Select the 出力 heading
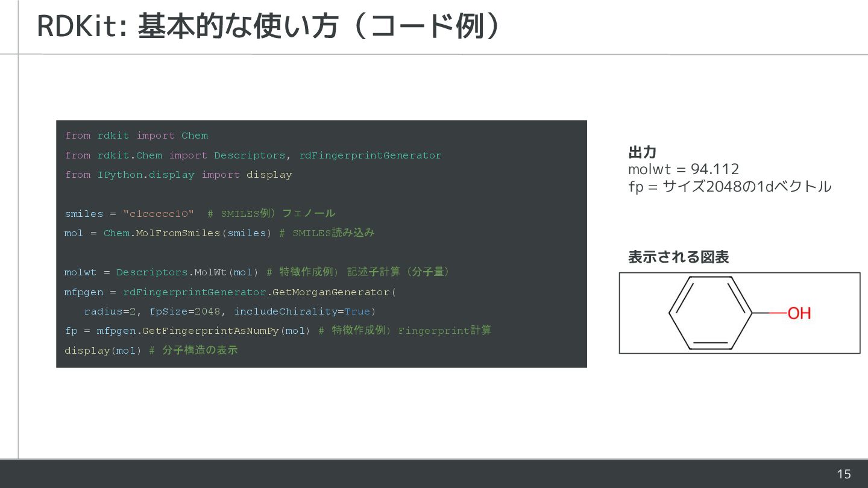The width and height of the screenshot is (868, 488). [642, 152]
